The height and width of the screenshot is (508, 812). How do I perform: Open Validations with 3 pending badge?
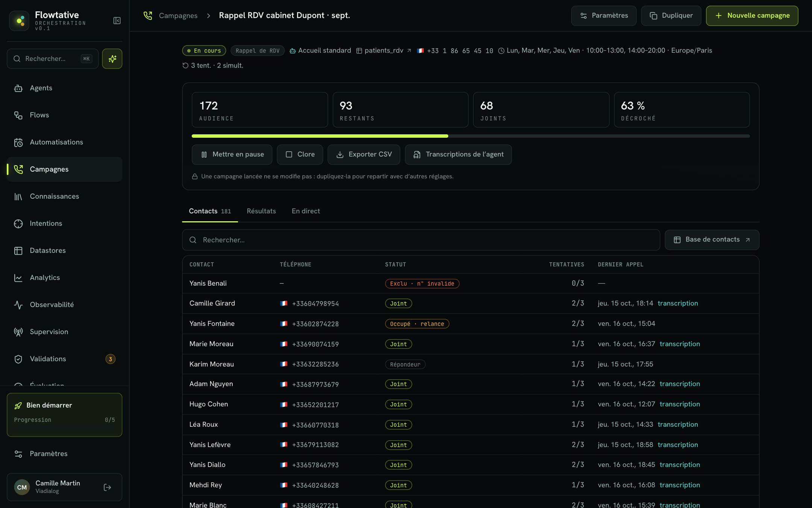pos(64,359)
